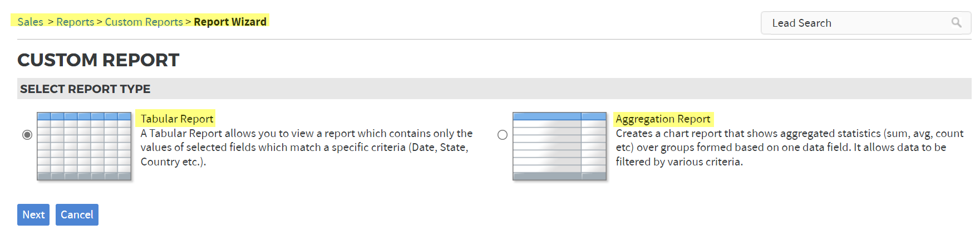Click the Cancel button
This screenshot has width=980, height=249.
[77, 214]
